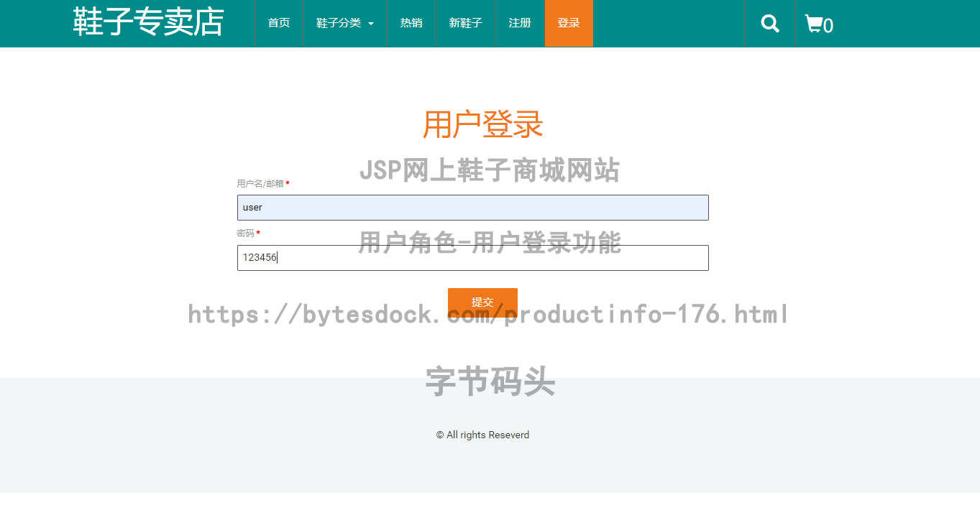980x518 pixels.
Task: Click the red asterisk next to 密码
Action: [258, 233]
